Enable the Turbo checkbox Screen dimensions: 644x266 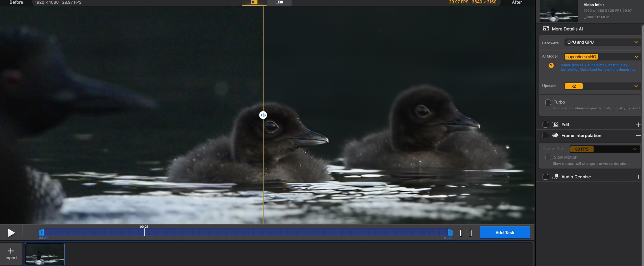[548, 102]
